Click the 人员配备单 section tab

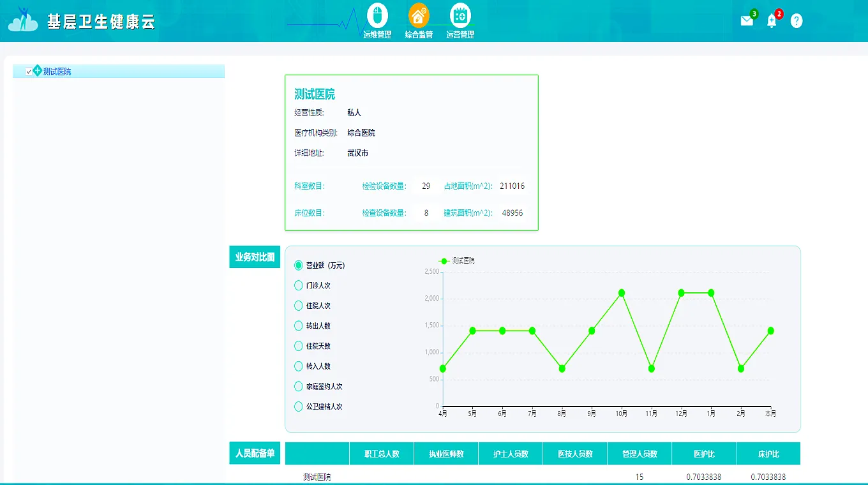pyautogui.click(x=255, y=454)
